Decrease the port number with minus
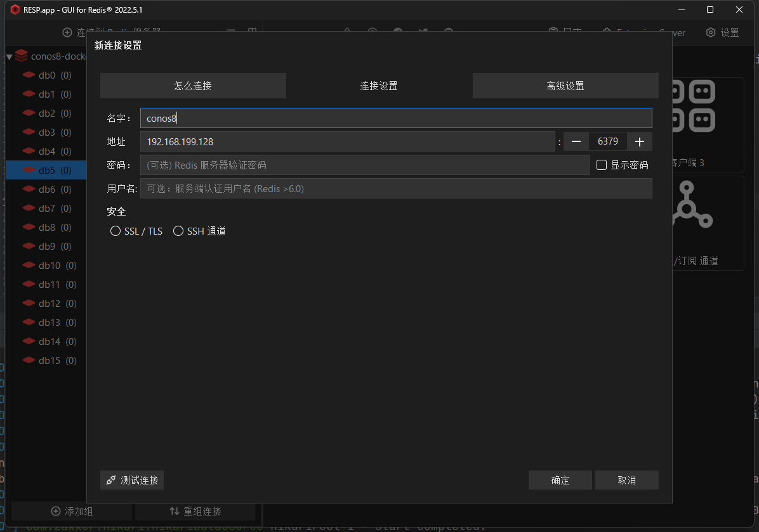 point(576,141)
